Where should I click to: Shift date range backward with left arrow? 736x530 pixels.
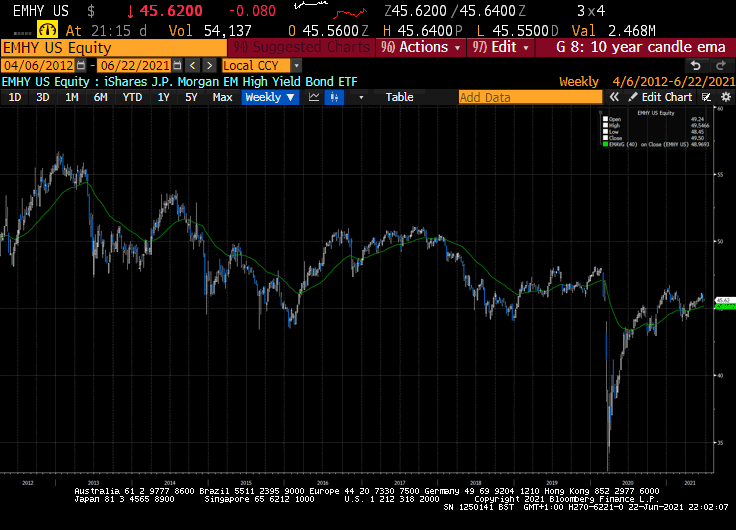pyautogui.click(x=192, y=65)
